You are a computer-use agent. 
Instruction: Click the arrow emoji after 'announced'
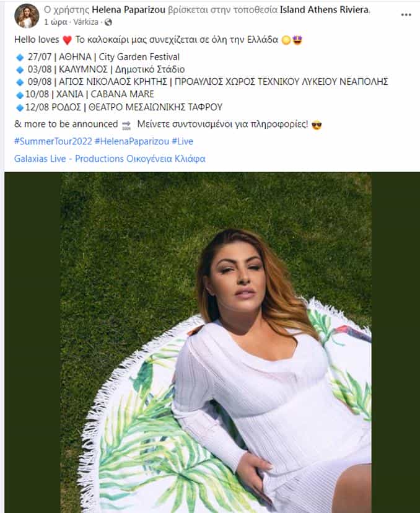coord(126,125)
